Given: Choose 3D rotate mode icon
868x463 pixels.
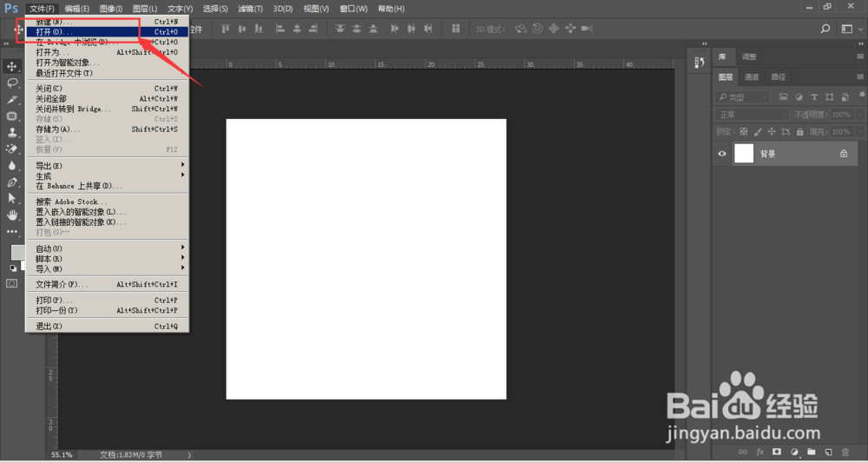Looking at the screenshot, I should click(x=520, y=29).
